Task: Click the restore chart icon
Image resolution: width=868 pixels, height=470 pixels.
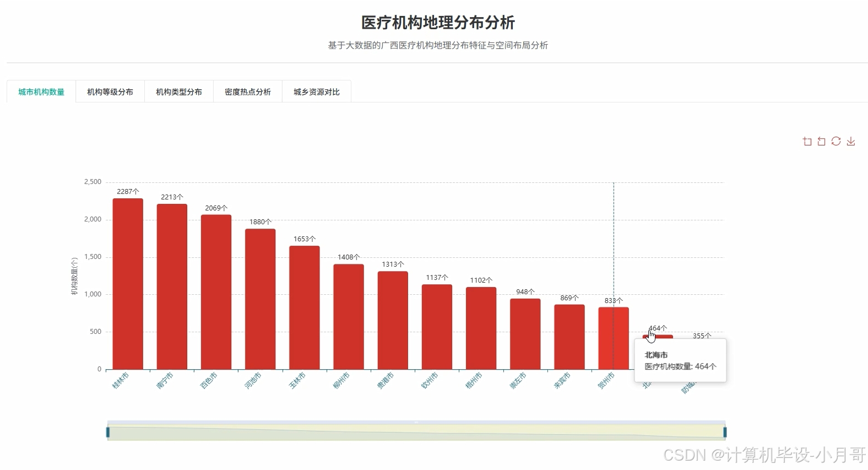Action: 836,142
